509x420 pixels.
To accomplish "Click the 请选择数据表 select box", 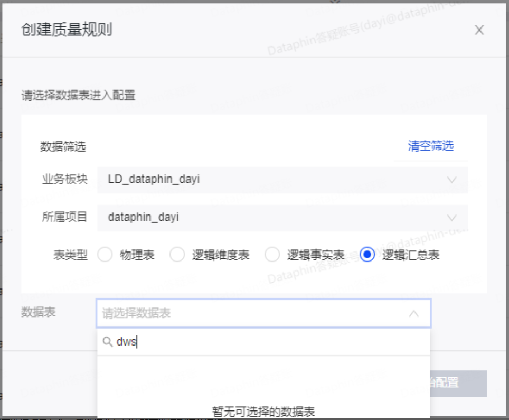I will [x=253, y=313].
